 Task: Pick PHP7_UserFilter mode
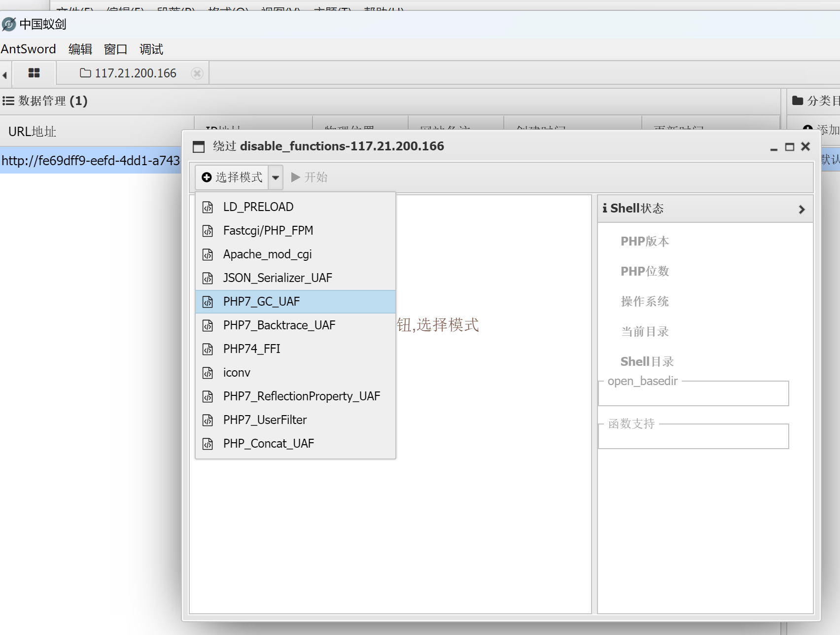click(x=295, y=420)
